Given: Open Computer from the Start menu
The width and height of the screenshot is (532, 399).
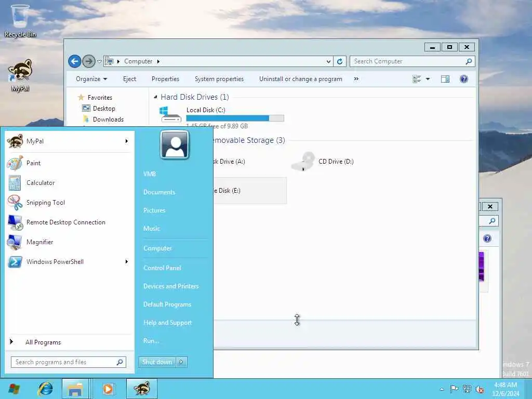Looking at the screenshot, I should [x=157, y=248].
